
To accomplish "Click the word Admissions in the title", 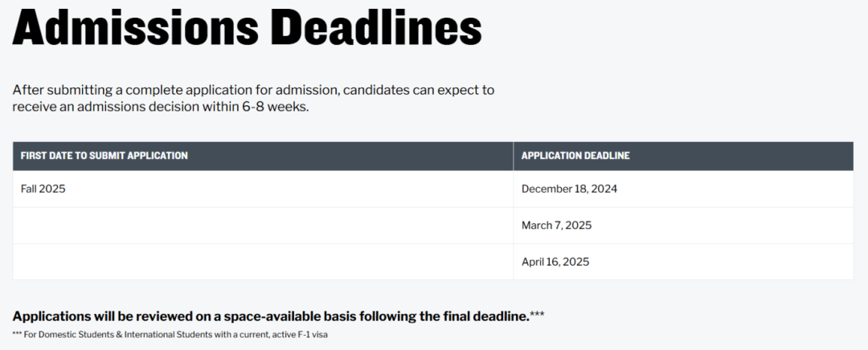I will pos(136,27).
